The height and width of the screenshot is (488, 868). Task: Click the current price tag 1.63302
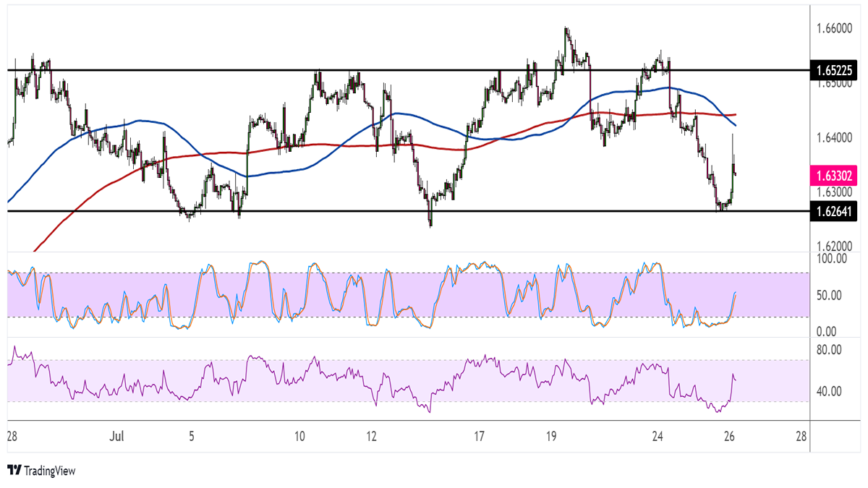(835, 174)
